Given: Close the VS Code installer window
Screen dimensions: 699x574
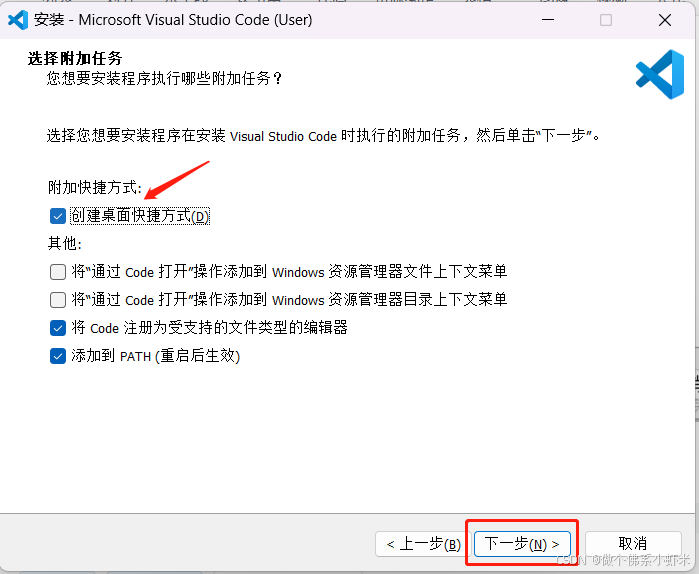Looking at the screenshot, I should (665, 20).
